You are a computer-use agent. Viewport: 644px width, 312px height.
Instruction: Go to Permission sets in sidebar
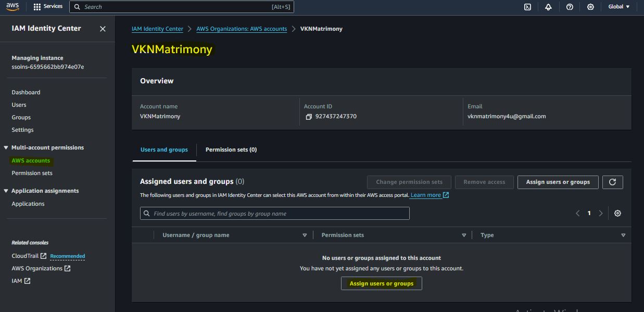32,173
